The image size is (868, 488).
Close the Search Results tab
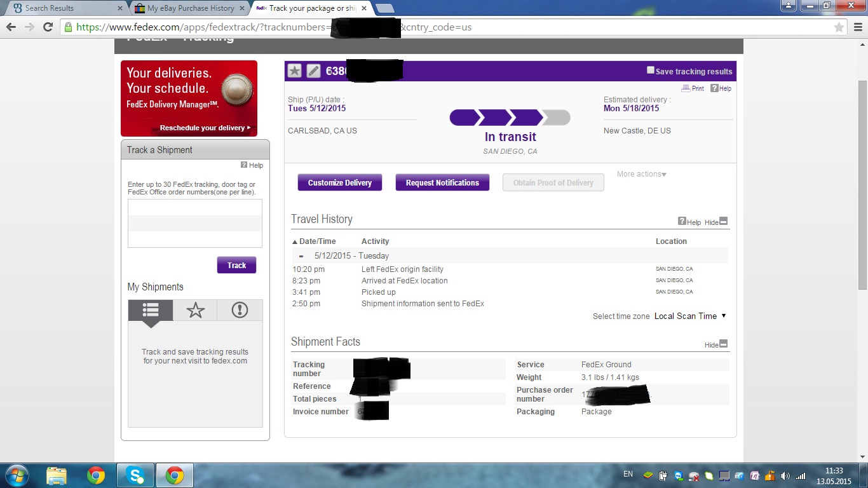(119, 8)
